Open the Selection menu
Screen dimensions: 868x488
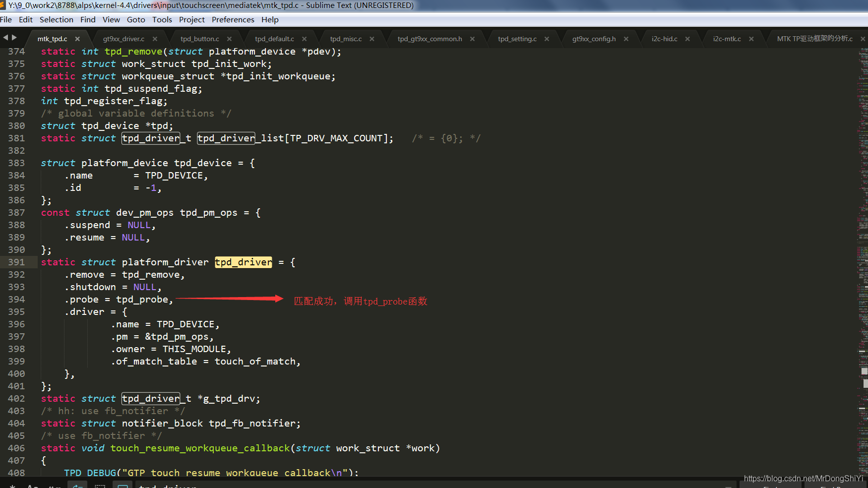[x=57, y=19]
